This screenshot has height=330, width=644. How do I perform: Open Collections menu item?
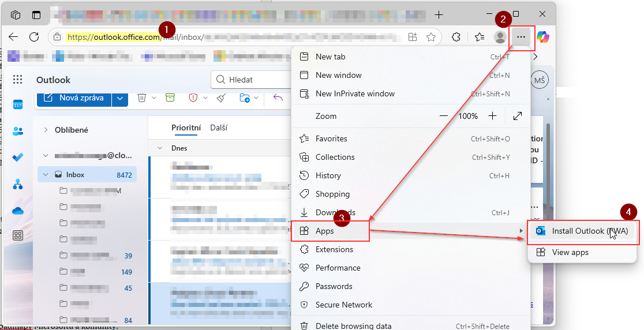tap(412, 157)
